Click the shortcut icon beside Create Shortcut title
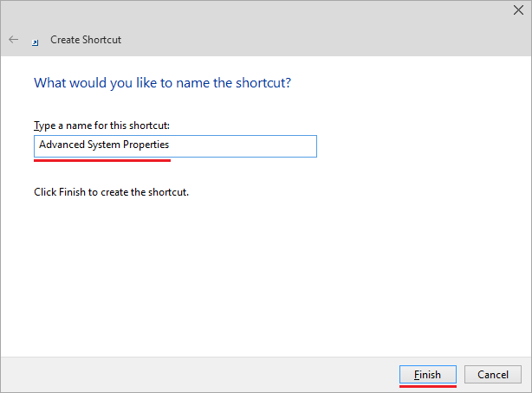Viewport: 532px width, 393px height. [x=36, y=42]
